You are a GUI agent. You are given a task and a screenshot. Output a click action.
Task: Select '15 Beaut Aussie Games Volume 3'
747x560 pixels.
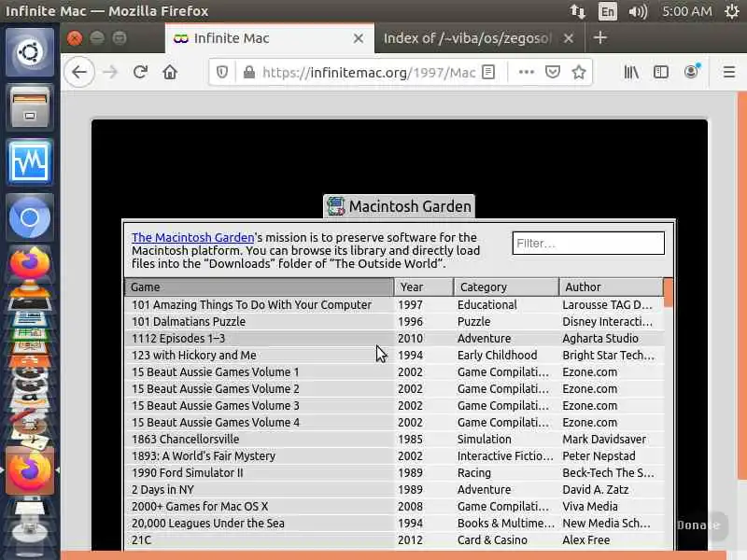[x=393, y=405]
